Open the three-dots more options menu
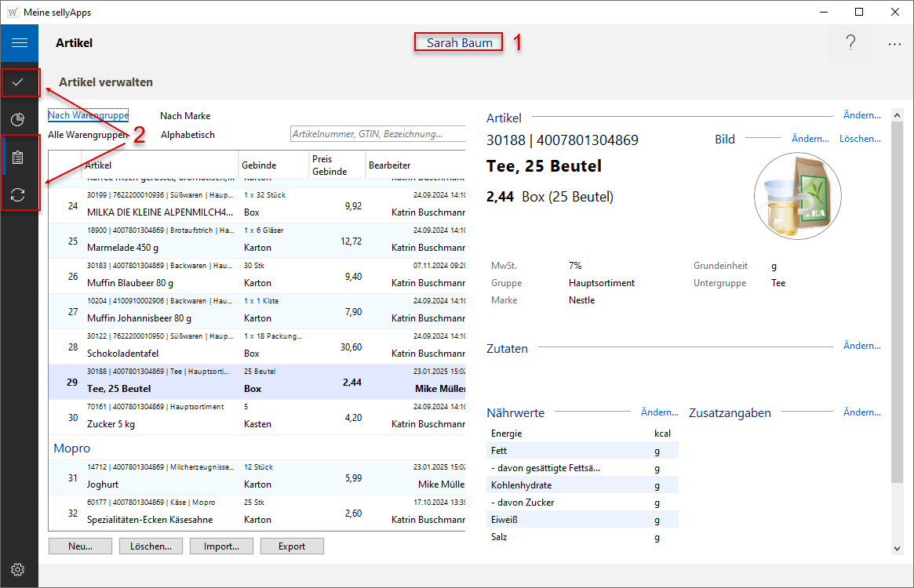Image resolution: width=914 pixels, height=588 pixels. (x=894, y=45)
